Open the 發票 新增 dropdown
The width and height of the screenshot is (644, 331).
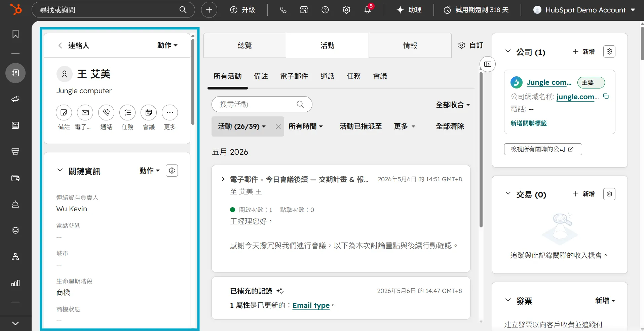605,300
